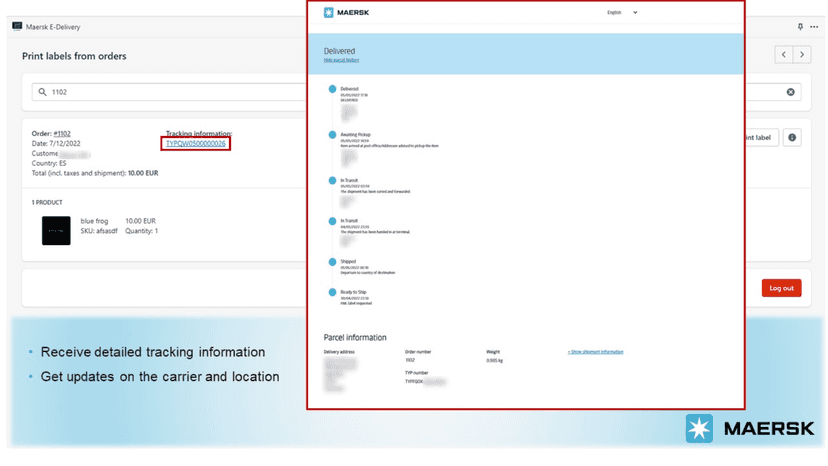This screenshot has height=466, width=828.
Task: Click the 'Country: ES' text
Action: click(49, 163)
